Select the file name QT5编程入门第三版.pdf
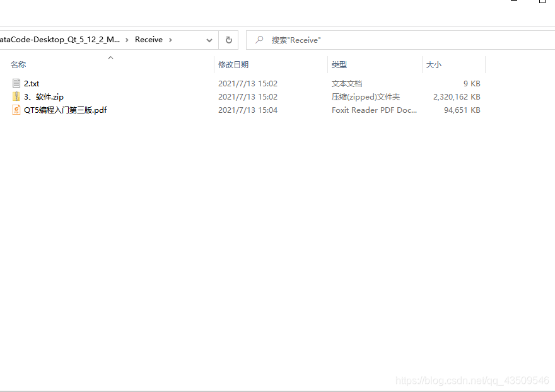 pyautogui.click(x=66, y=110)
